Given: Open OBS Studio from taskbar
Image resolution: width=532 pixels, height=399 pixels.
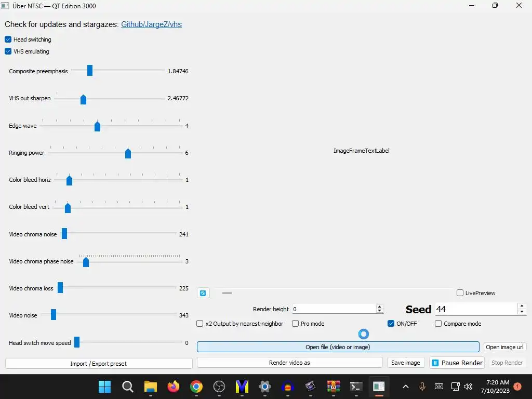Looking at the screenshot, I should 219,387.
